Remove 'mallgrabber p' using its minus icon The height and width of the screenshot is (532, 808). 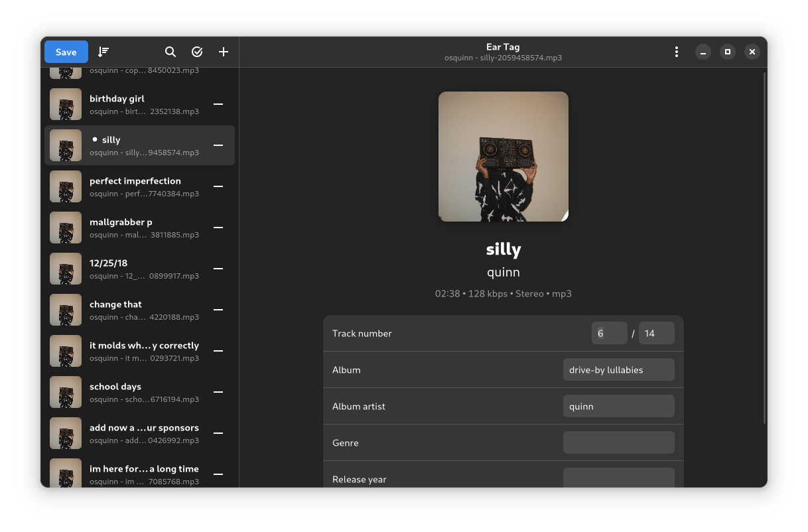tap(218, 228)
